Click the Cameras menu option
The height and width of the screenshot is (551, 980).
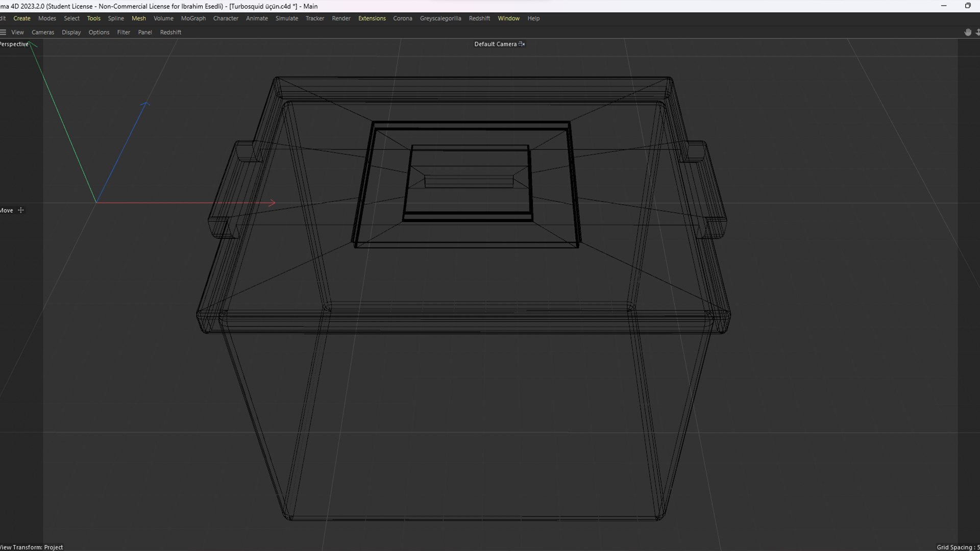pyautogui.click(x=42, y=32)
